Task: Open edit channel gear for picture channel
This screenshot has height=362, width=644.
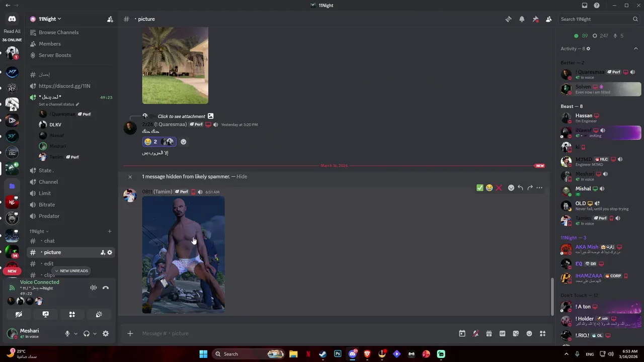Action: 110,252
